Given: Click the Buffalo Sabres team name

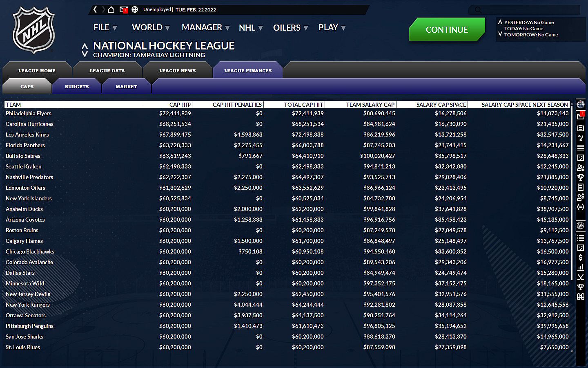Looking at the screenshot, I should pos(23,156).
